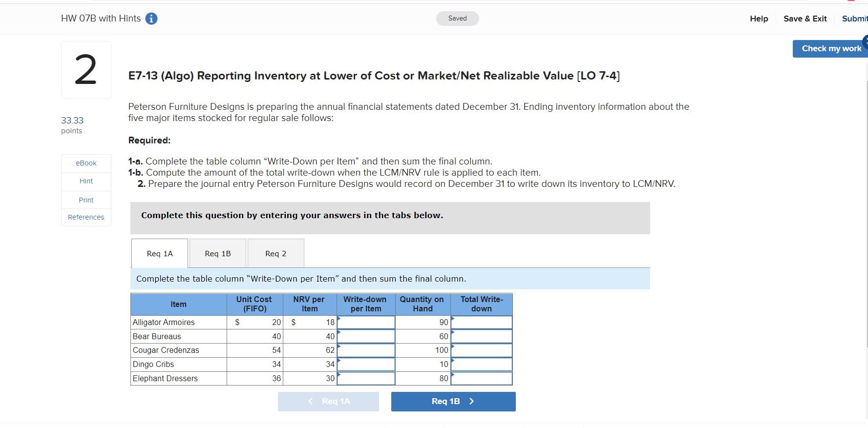This screenshot has height=428, width=868.
Task: Click Save & Exit
Action: pyautogui.click(x=805, y=19)
